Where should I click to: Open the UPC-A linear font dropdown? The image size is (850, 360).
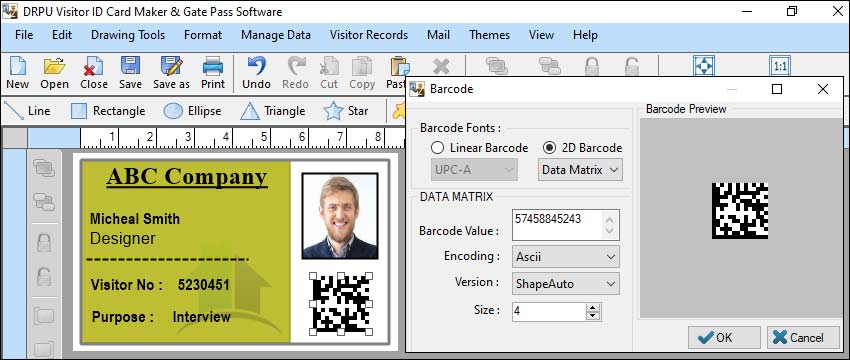474,170
